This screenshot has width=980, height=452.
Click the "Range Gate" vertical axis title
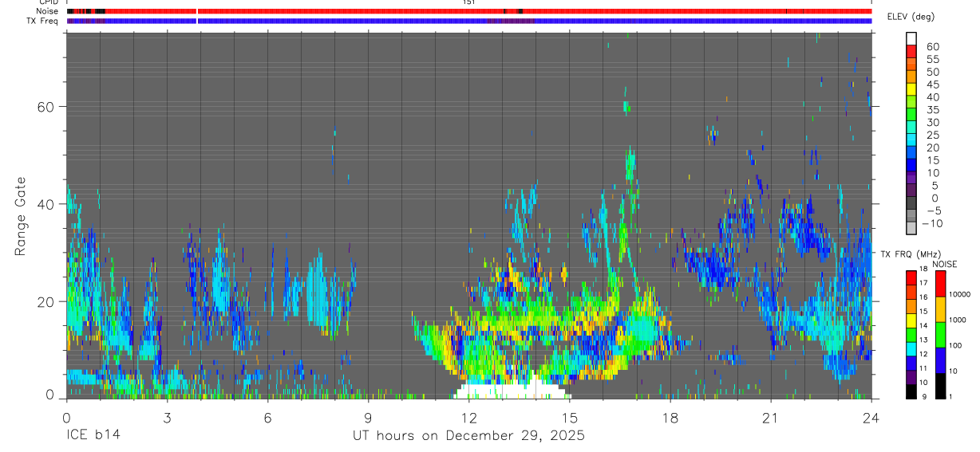[21, 216]
